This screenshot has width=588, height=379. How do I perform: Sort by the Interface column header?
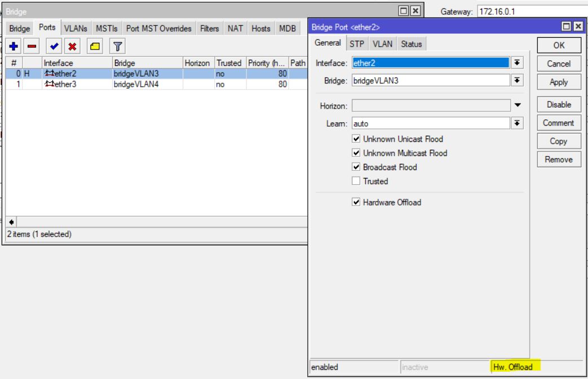pos(77,63)
